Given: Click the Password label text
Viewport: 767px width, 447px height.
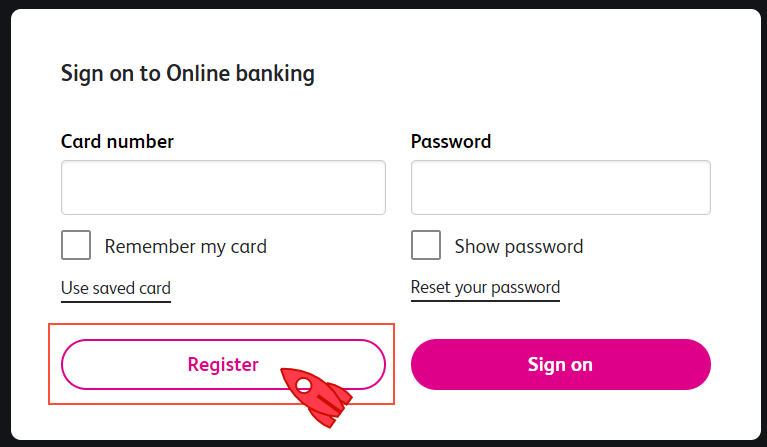Looking at the screenshot, I should [x=451, y=142].
